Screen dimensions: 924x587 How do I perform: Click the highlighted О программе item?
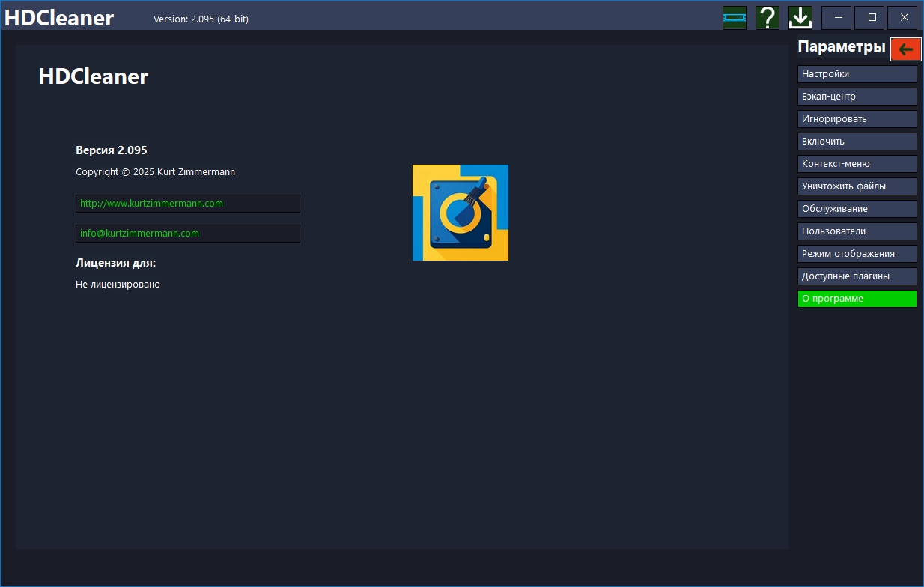(x=857, y=299)
